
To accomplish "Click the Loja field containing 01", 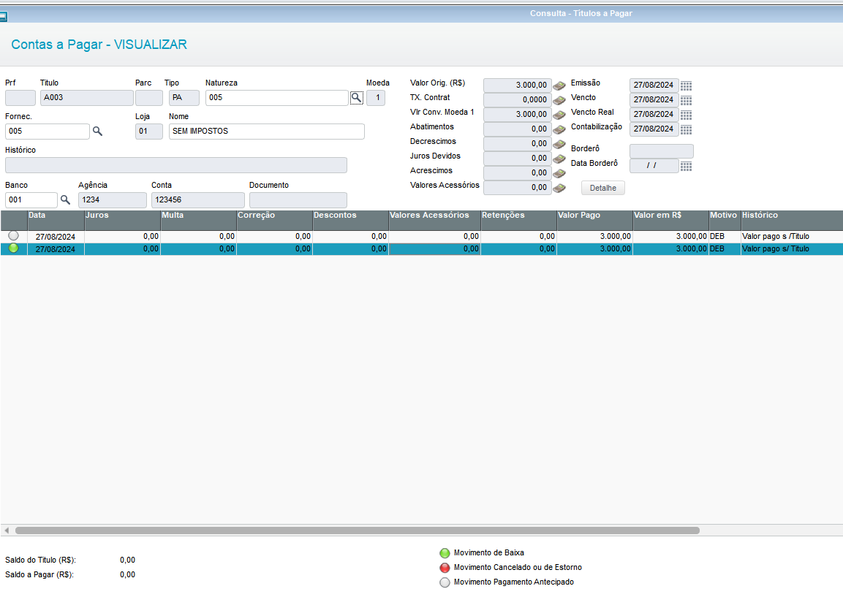I will coord(149,131).
